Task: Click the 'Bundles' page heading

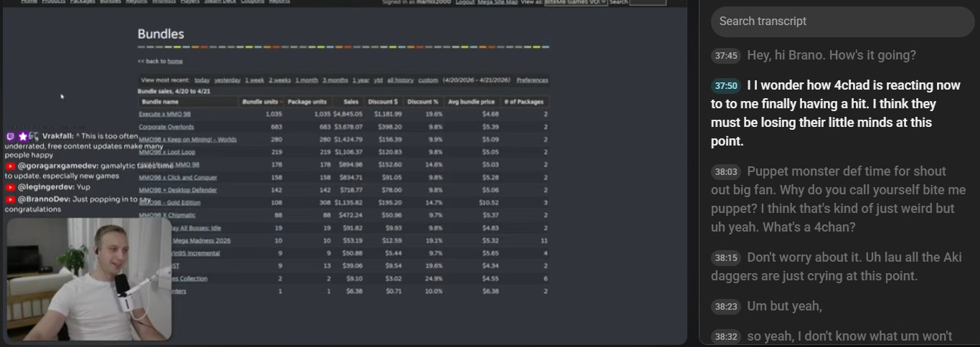Action: pyautogui.click(x=161, y=34)
